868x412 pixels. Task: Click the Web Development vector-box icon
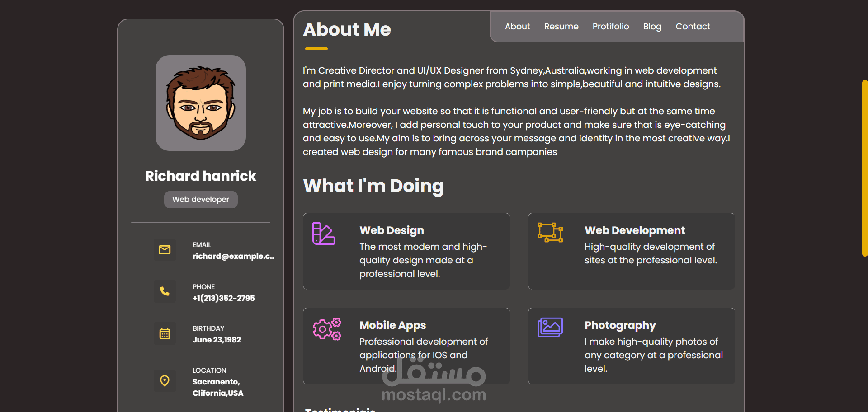[550, 232]
